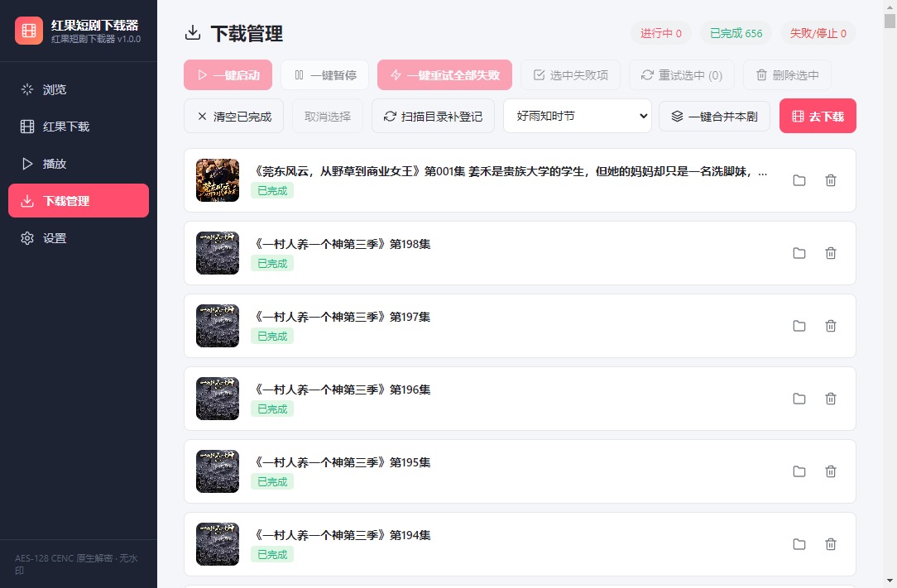
Task: Open the 好雨知时节 drama dropdown
Action: (578, 116)
